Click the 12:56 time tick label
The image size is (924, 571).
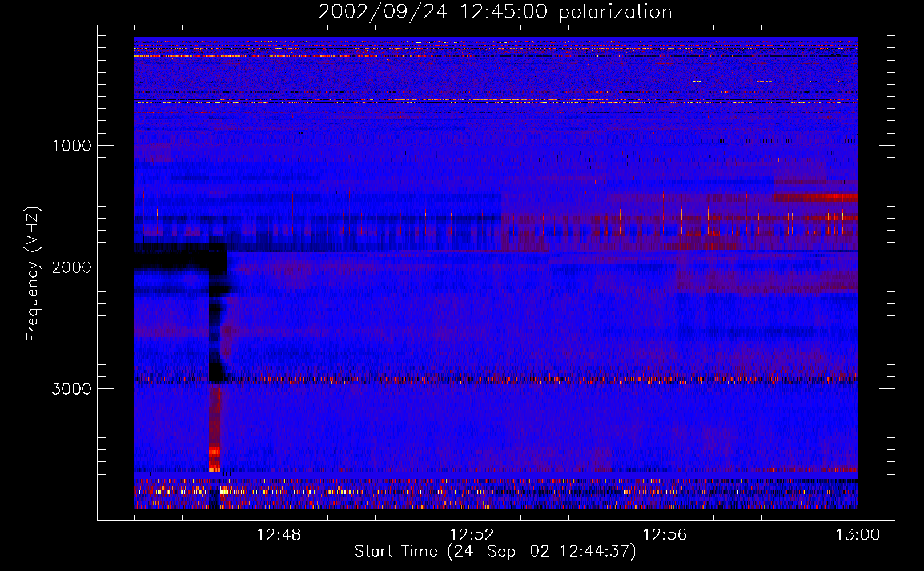click(665, 535)
